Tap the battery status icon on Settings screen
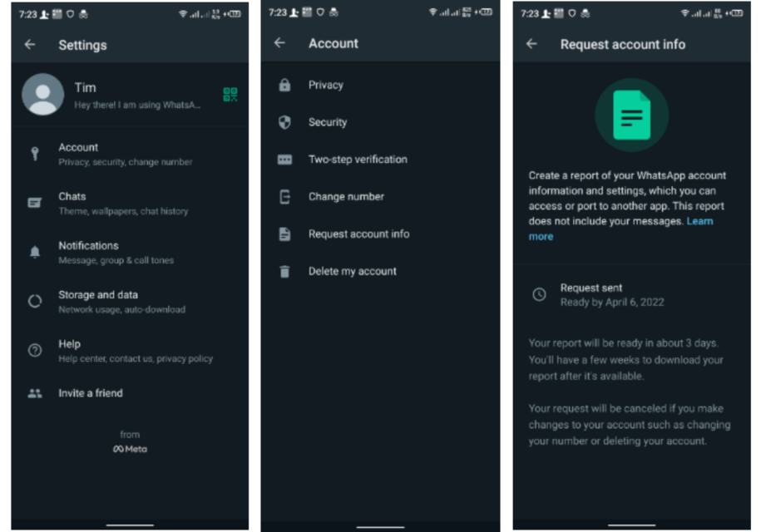The height and width of the screenshot is (532, 761). coord(234,14)
